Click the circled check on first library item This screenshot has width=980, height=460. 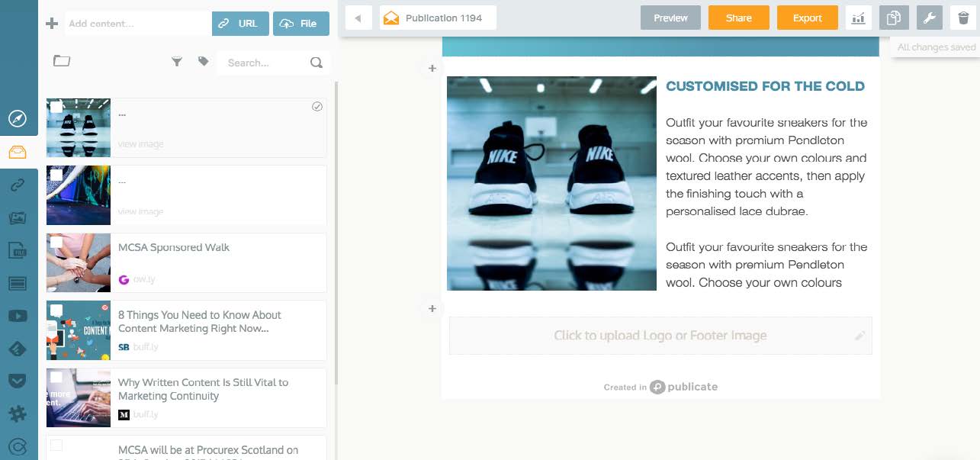pyautogui.click(x=317, y=107)
